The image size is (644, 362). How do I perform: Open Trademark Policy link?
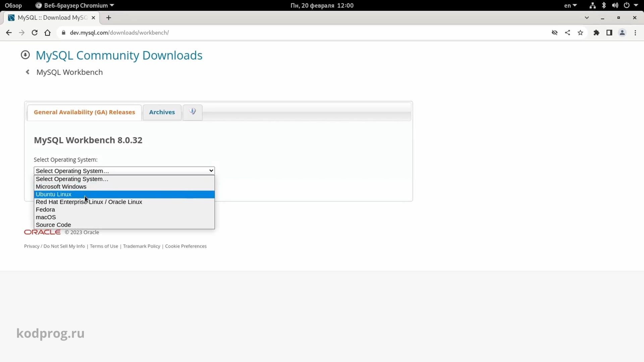142,246
